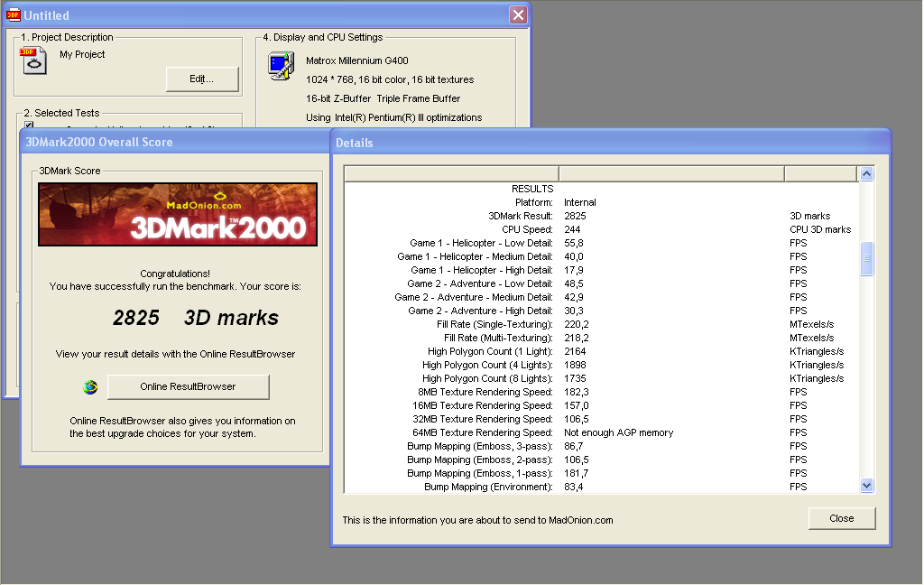Select Game 1 - Helicopter - Low Detail row

pos(601,243)
